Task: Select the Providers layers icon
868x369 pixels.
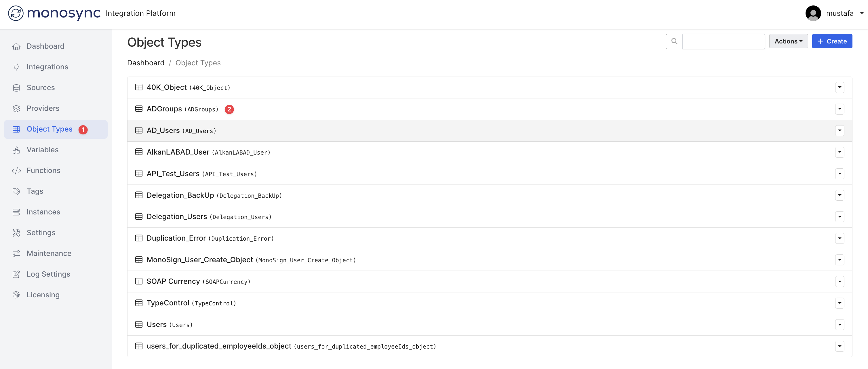Action: (16, 108)
